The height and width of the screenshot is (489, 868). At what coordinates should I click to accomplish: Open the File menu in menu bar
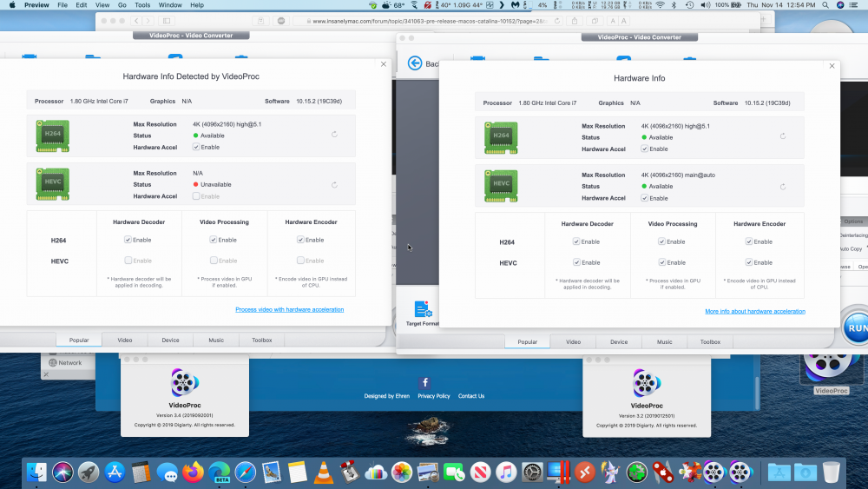pos(62,5)
